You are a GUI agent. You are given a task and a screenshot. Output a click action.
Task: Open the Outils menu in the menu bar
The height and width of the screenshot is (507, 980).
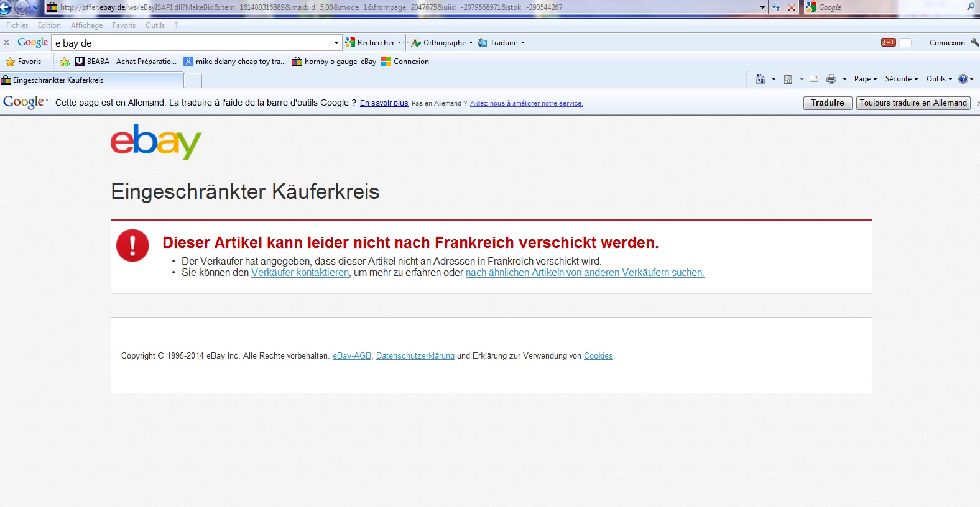point(155,25)
